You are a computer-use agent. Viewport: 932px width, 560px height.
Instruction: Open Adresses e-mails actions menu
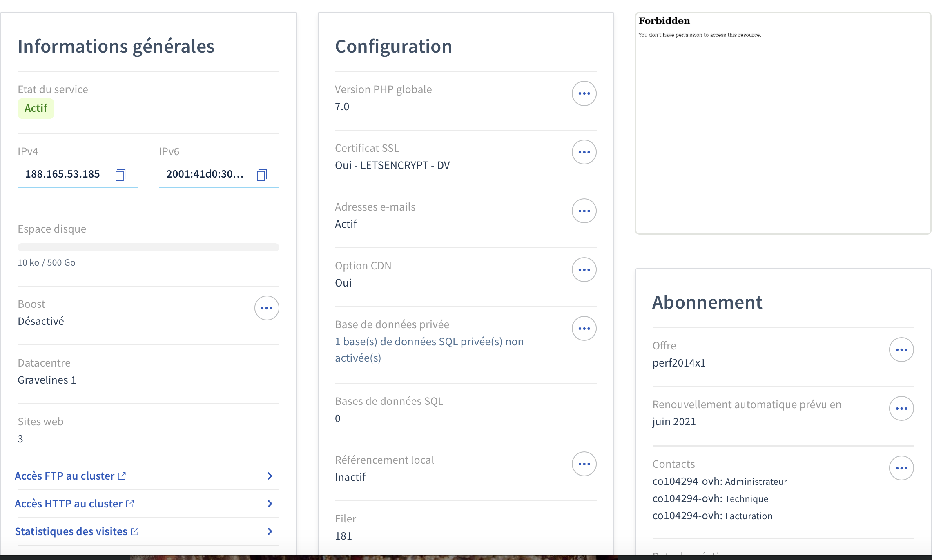[584, 211]
